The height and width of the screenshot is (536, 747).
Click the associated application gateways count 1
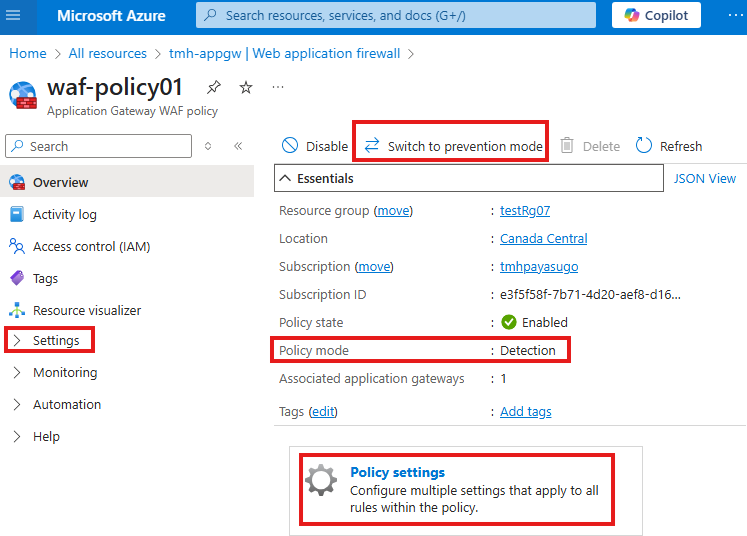tap(503, 379)
